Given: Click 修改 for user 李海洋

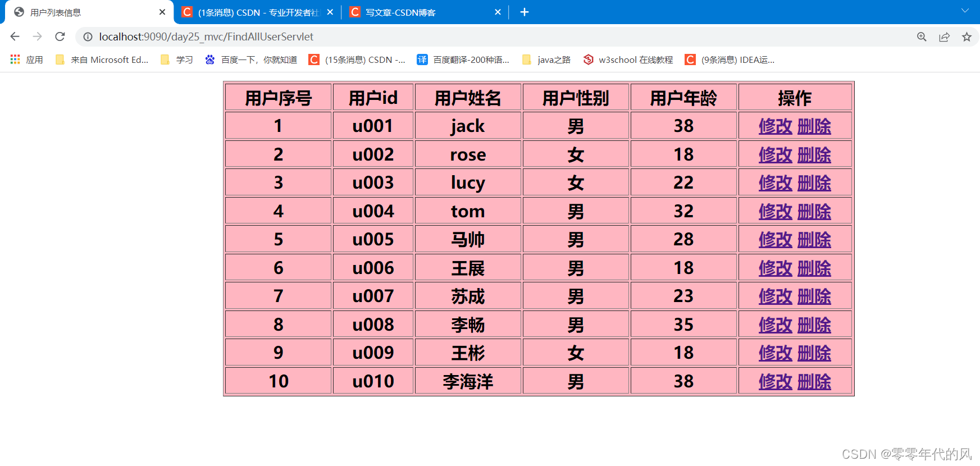Looking at the screenshot, I should 775,381.
